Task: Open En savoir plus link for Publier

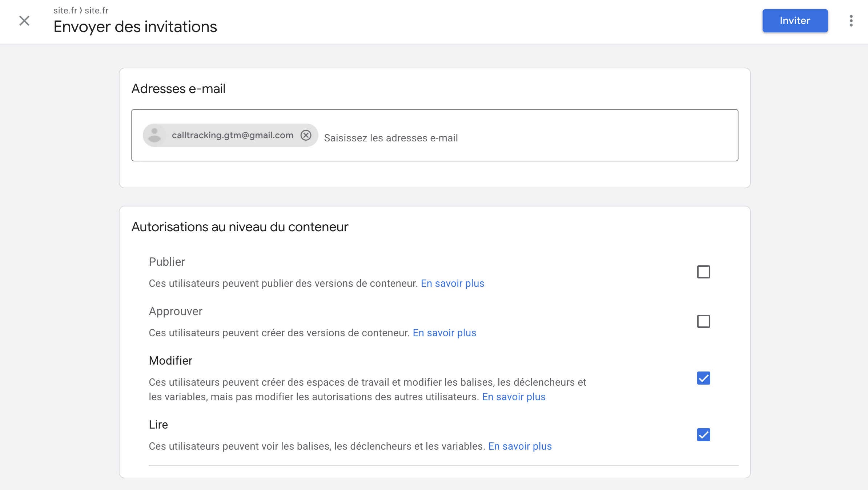Action: pos(453,284)
